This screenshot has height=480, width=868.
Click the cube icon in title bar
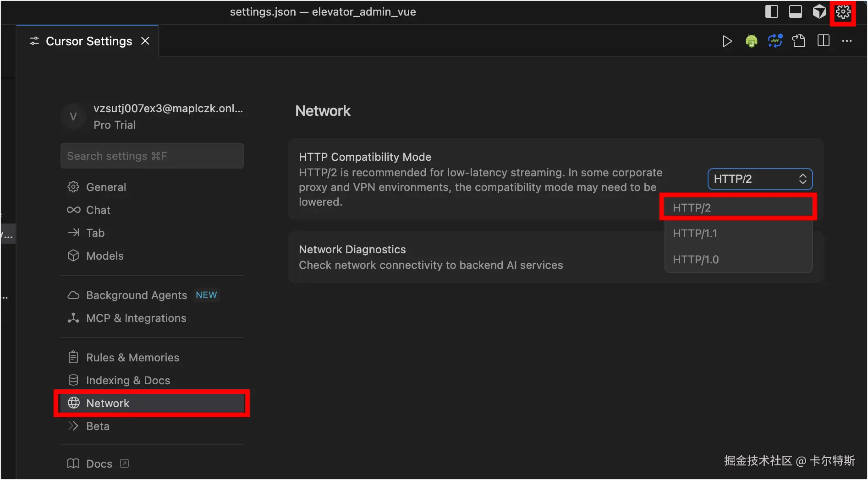coord(819,11)
